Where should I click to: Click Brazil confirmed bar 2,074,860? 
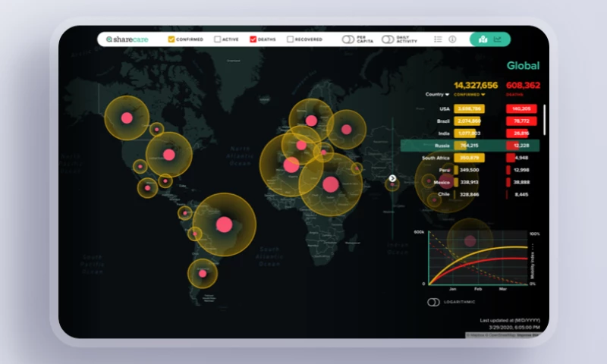coord(467,121)
